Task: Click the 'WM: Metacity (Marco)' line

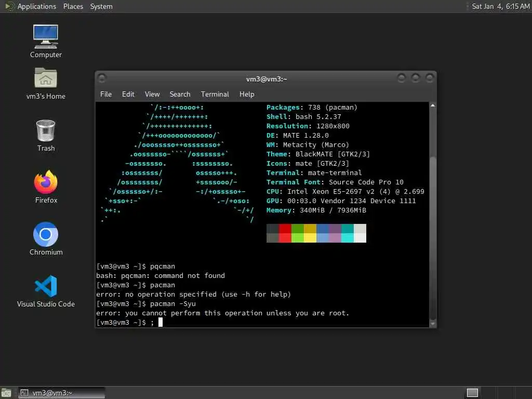Action: (308, 145)
